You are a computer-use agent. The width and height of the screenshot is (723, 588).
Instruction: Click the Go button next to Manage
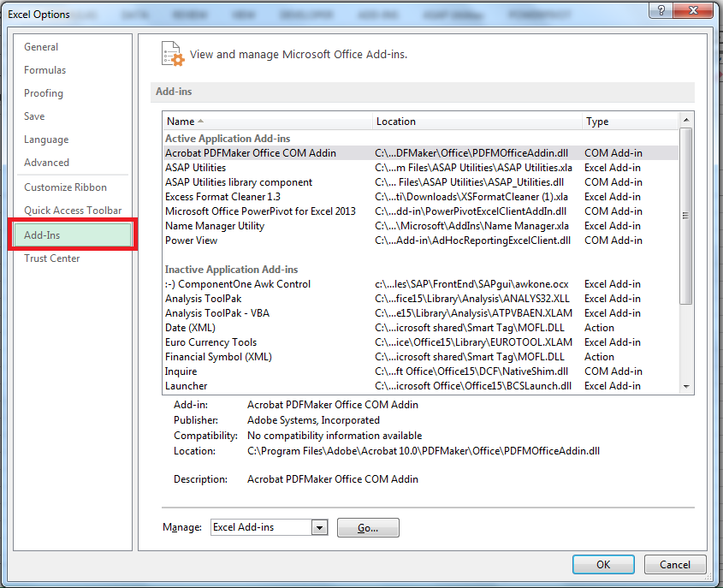(x=368, y=527)
